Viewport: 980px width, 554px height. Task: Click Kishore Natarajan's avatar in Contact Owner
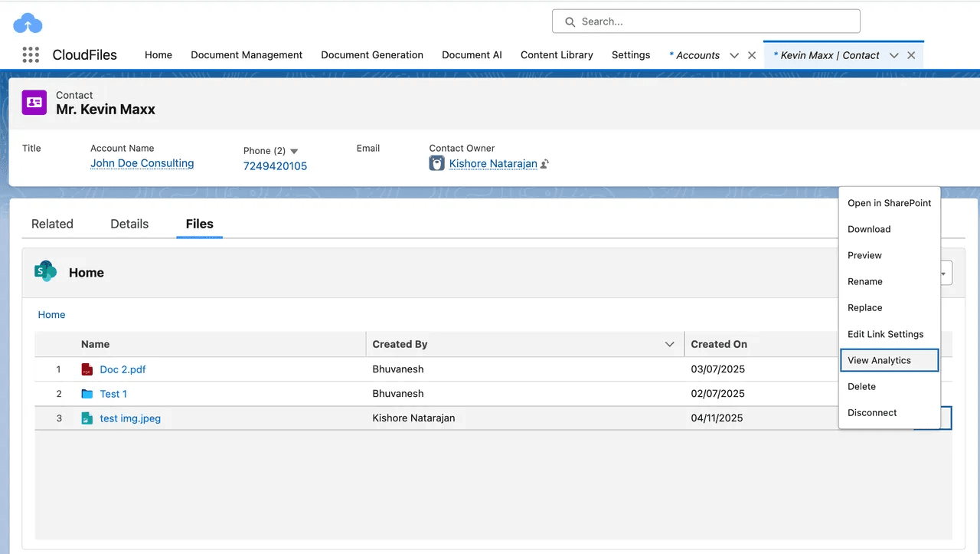(x=436, y=163)
